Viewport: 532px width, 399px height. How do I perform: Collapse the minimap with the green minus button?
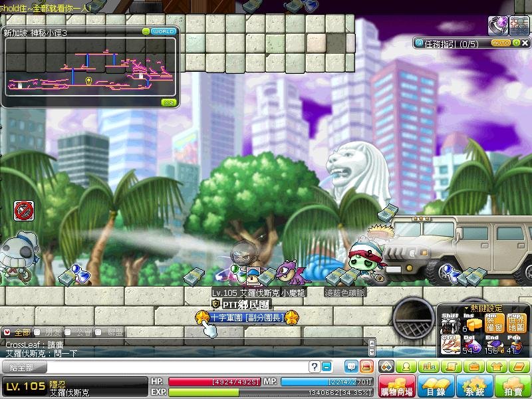146,31
